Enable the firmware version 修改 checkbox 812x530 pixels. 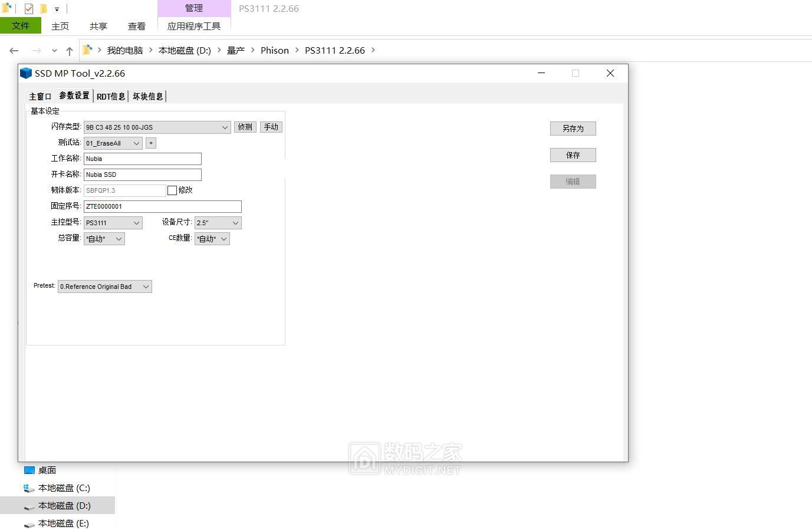tap(172, 190)
